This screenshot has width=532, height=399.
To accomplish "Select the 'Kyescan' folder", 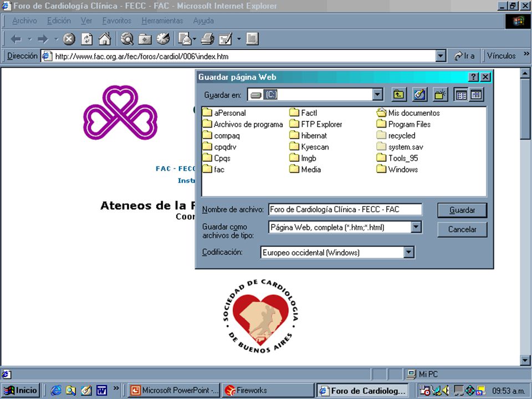I will pyautogui.click(x=309, y=146).
